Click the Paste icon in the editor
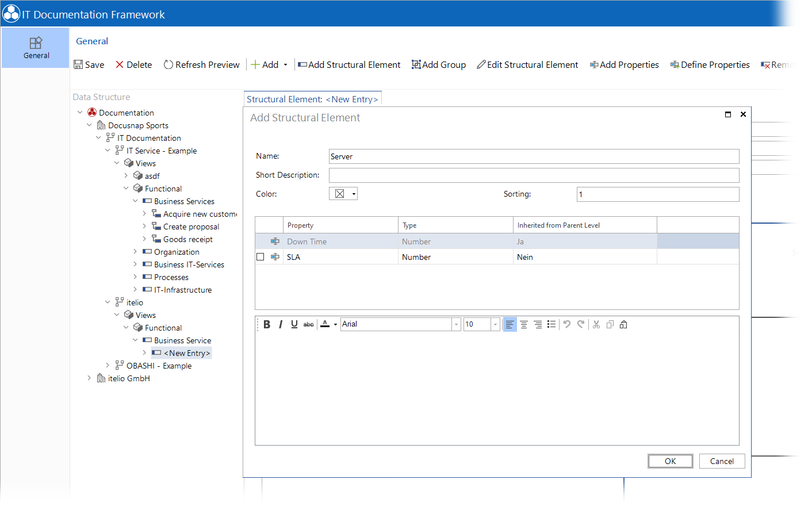 [x=623, y=324]
